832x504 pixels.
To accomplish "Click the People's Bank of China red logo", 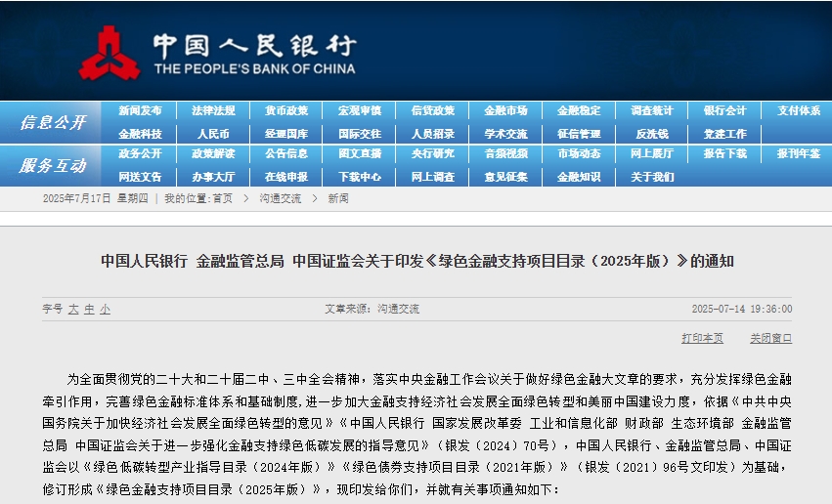I will 109,53.
